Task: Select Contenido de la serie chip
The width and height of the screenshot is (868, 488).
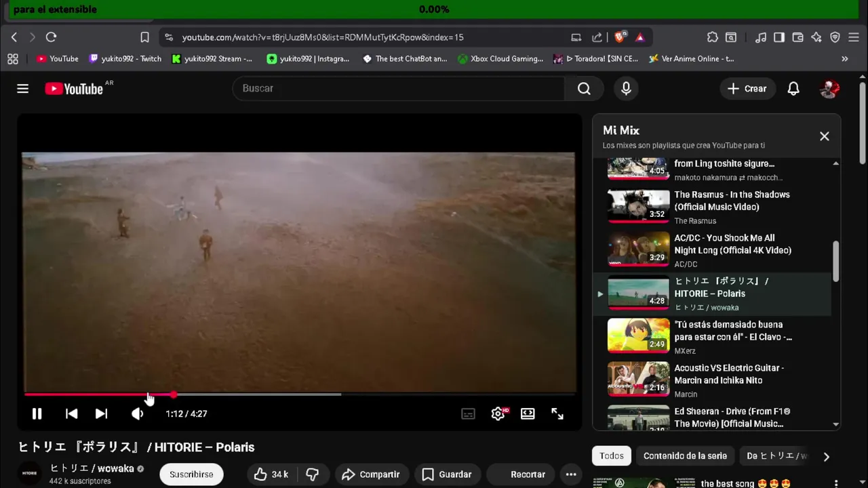Action: [685, 456]
